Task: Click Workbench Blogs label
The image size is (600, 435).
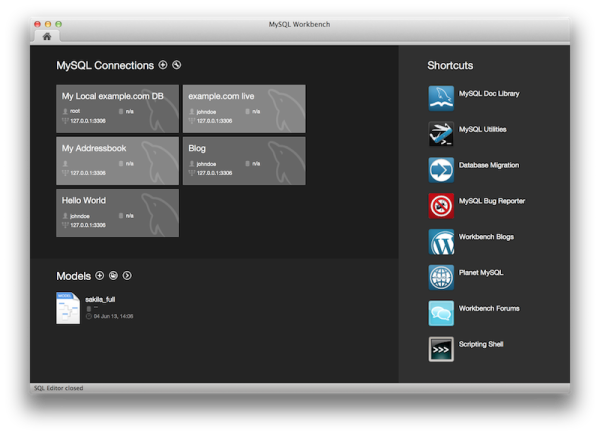Action: tap(486, 237)
